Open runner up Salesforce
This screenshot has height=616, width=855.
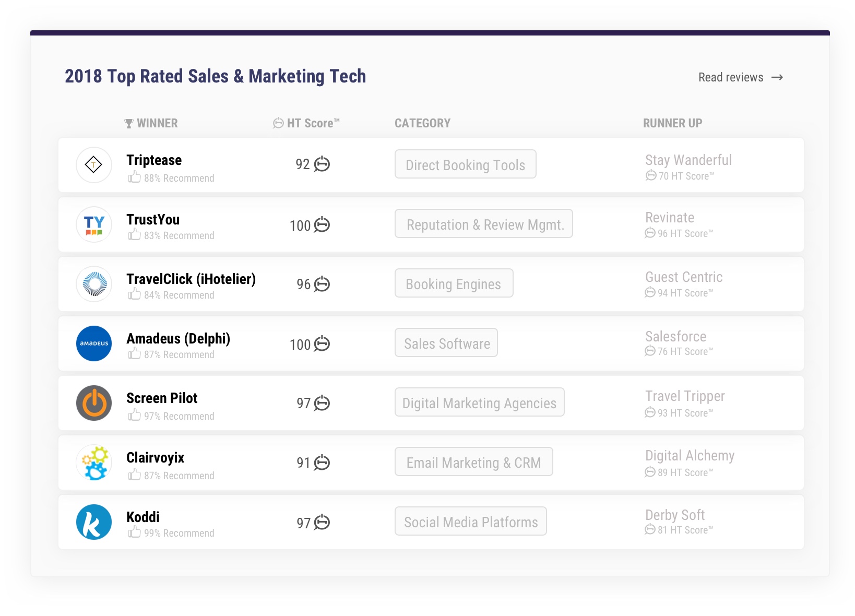click(675, 337)
